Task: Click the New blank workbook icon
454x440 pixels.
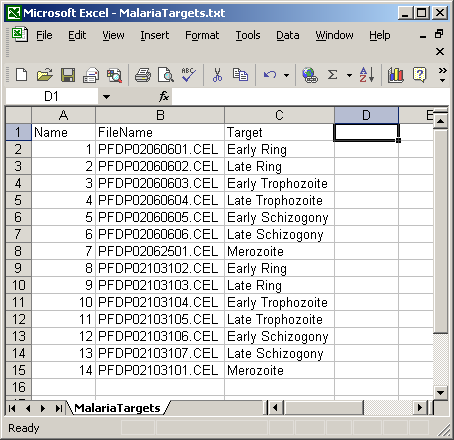Action: [x=22, y=75]
